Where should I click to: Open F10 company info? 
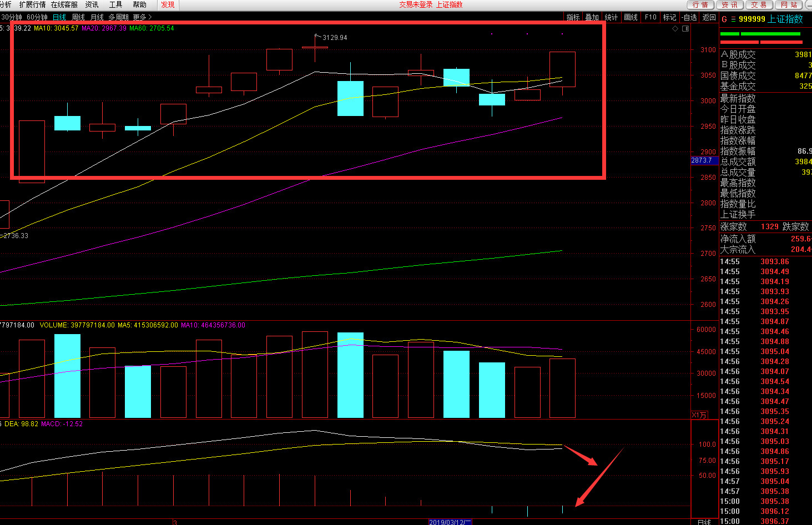tap(650, 17)
